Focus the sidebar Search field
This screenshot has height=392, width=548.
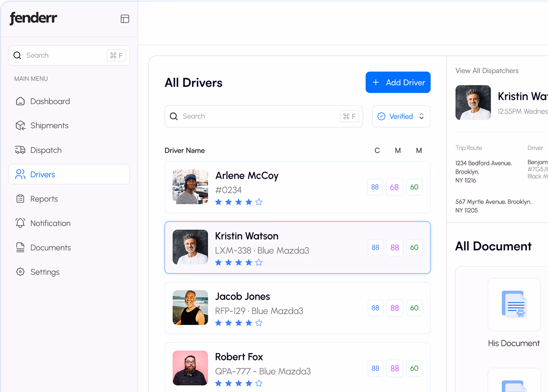pos(69,55)
